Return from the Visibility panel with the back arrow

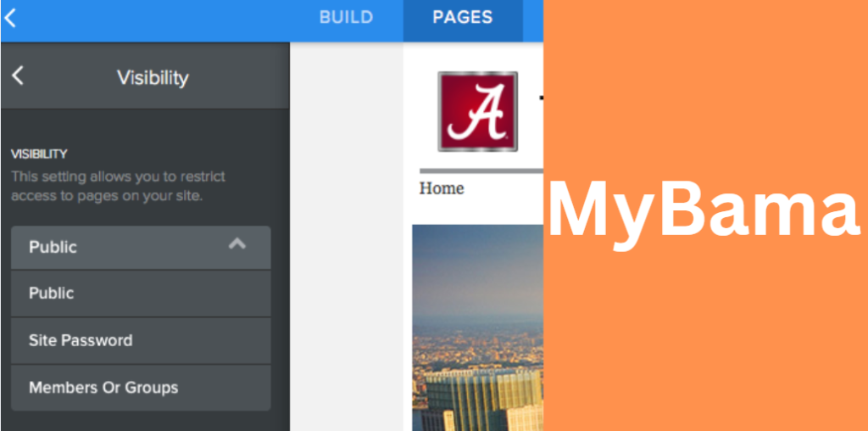point(18,76)
